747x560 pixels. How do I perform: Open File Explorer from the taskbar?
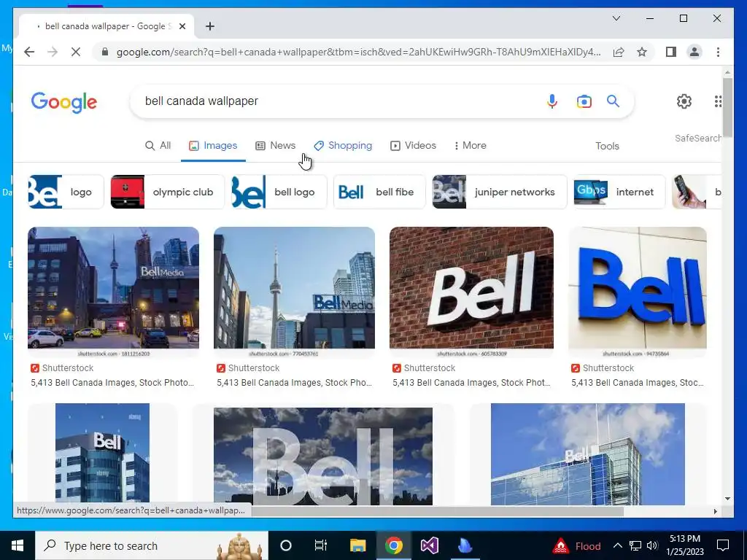357,545
